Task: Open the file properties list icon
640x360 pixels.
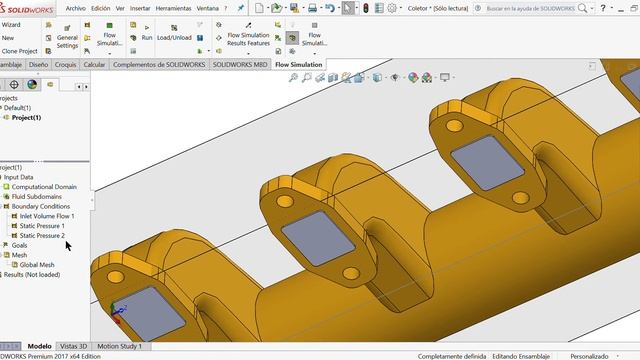Action: pos(379,8)
